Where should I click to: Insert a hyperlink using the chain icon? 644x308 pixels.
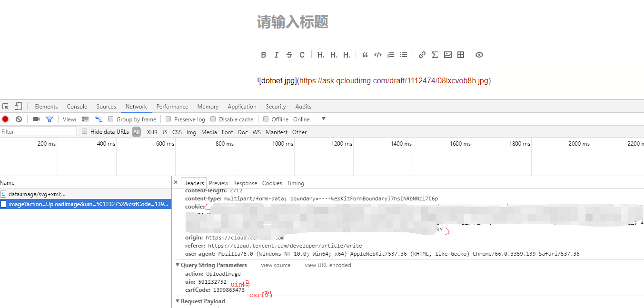(x=422, y=55)
